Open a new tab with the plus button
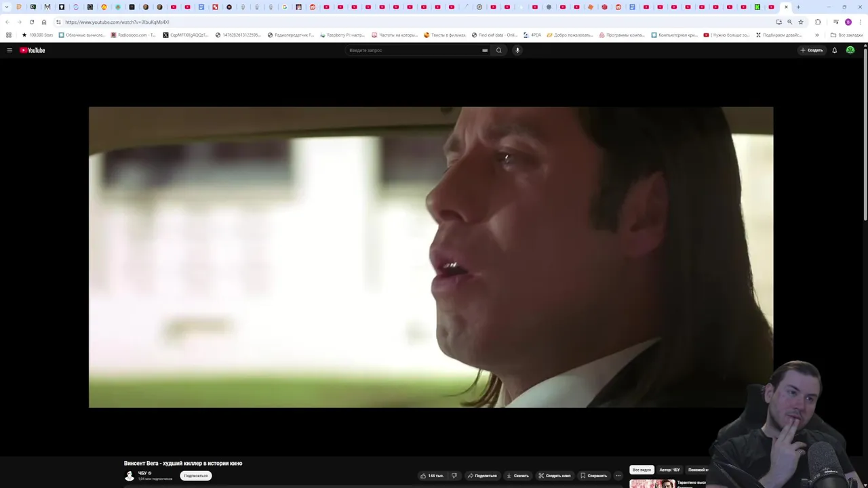The width and height of the screenshot is (868, 488). pyautogui.click(x=798, y=7)
